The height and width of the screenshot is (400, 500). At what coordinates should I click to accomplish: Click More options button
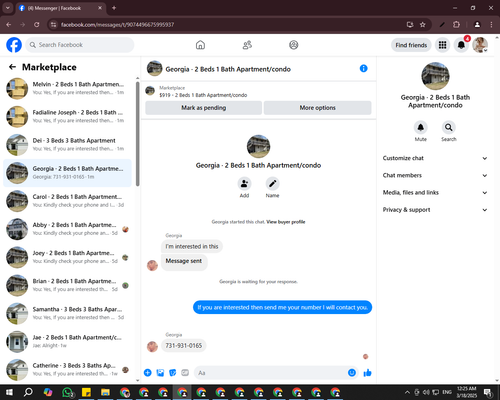pyautogui.click(x=317, y=108)
